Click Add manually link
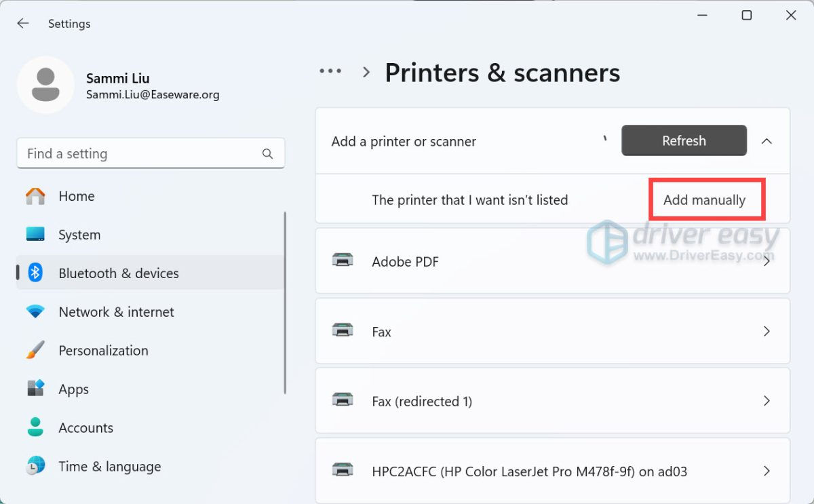Viewport: 814px width, 504px height. 704,200
